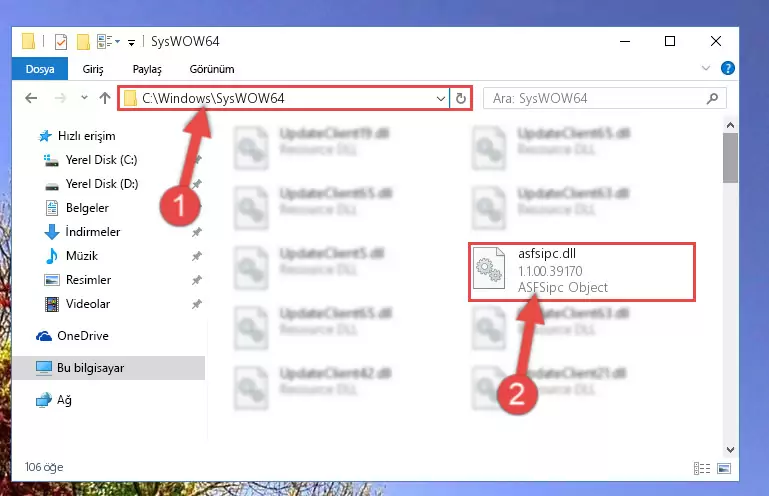The width and height of the screenshot is (769, 496).
Task: Minimize the SysWOW64 window
Action: pos(625,41)
